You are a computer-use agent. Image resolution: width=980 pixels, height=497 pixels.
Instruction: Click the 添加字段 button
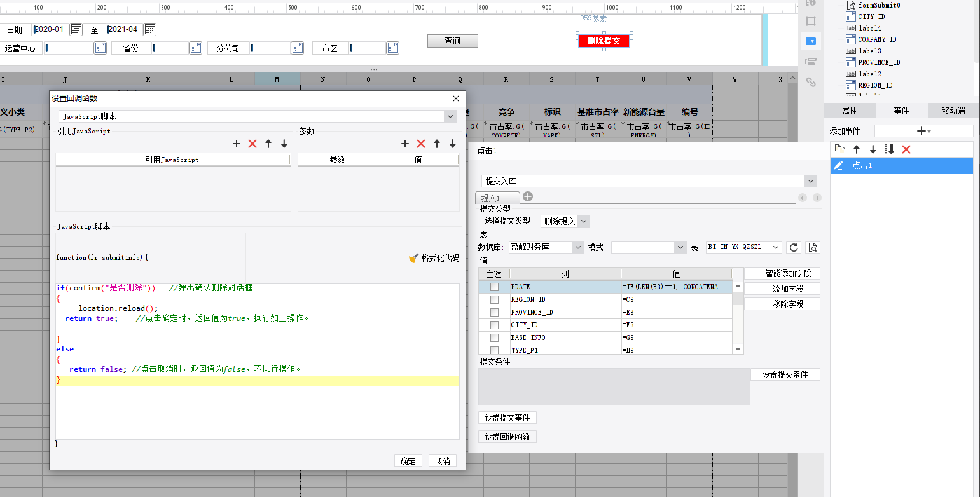782,289
